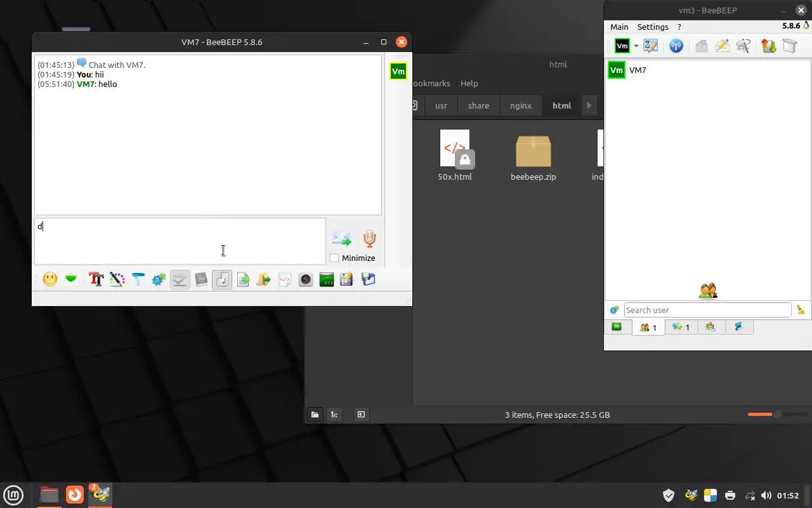Record voice message with microphone icon
The image size is (812, 508).
pos(369,239)
